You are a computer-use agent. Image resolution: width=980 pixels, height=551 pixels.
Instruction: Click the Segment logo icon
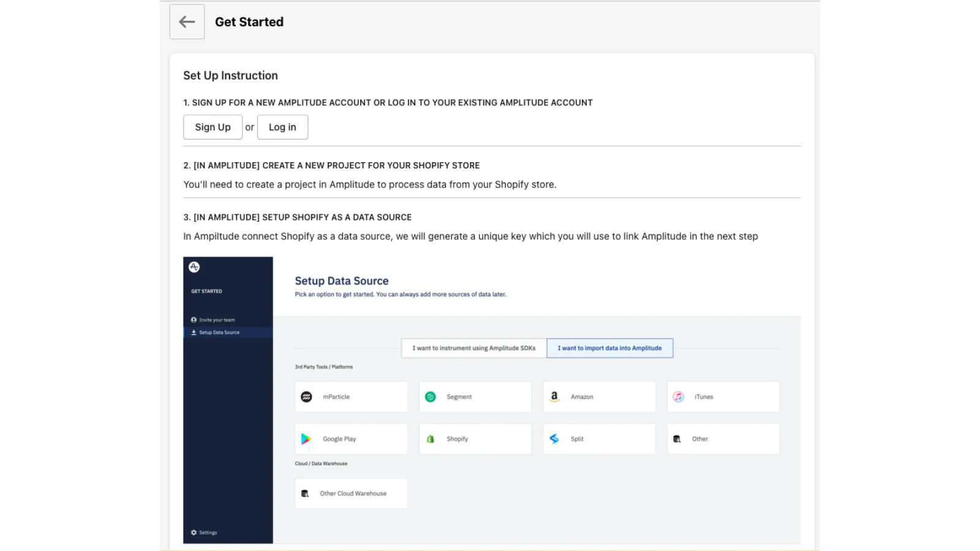click(x=431, y=397)
